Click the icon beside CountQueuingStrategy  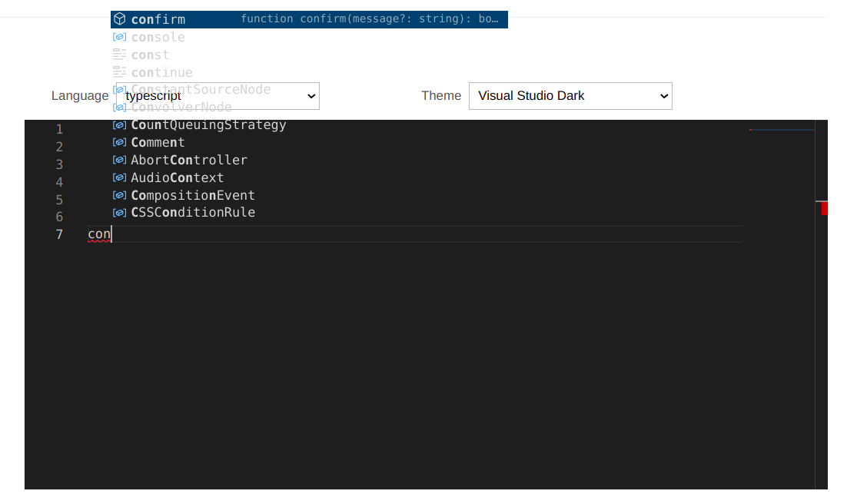point(119,124)
